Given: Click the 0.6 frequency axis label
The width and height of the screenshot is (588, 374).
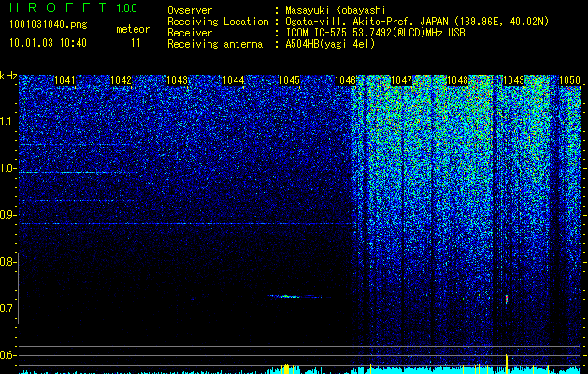Looking at the screenshot, I should (x=8, y=355).
